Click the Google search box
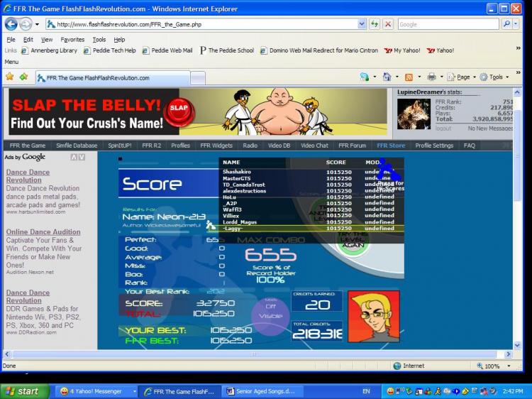532x399 pixels. (448, 24)
